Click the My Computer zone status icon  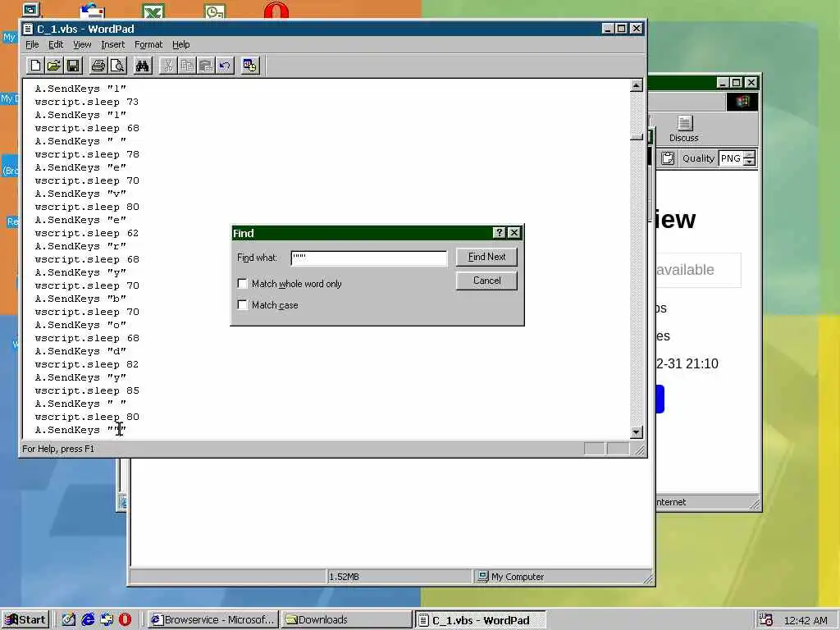pos(482,577)
